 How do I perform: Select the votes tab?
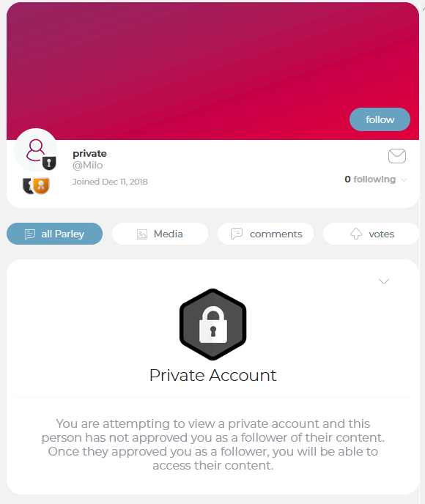371,234
